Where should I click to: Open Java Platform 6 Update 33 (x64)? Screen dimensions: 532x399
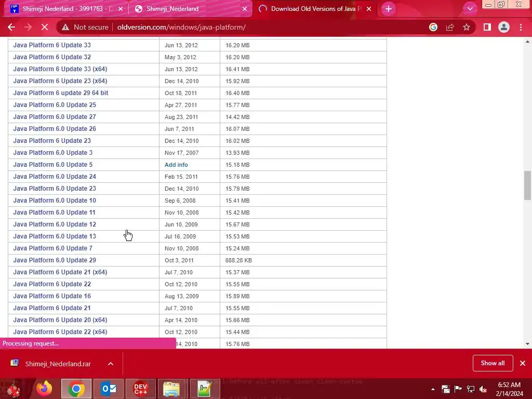(x=60, y=69)
